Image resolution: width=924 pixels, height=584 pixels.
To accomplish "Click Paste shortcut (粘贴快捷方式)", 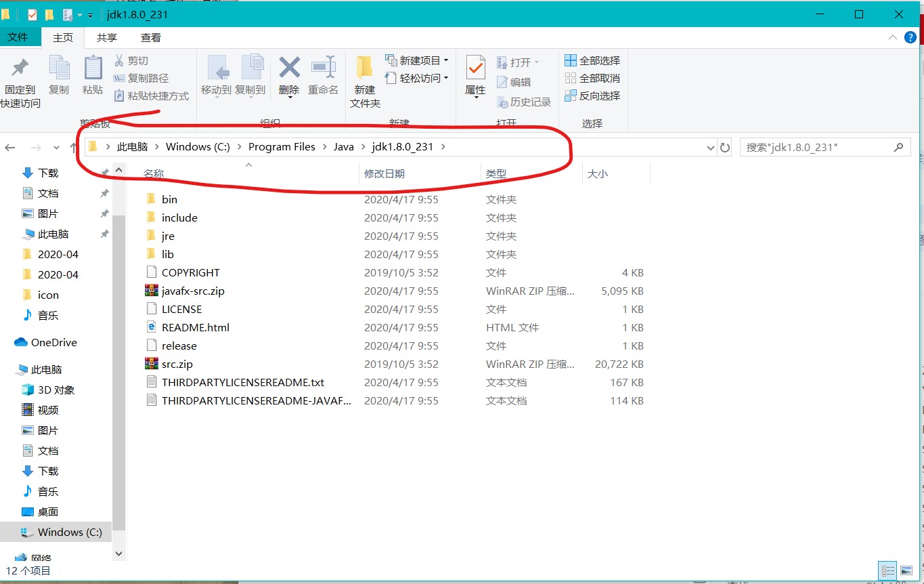I will 152,96.
